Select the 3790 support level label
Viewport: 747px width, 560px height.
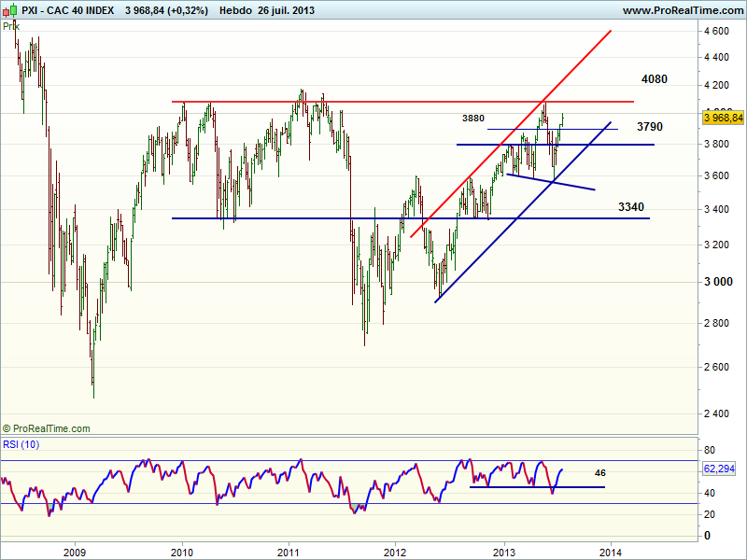(650, 126)
